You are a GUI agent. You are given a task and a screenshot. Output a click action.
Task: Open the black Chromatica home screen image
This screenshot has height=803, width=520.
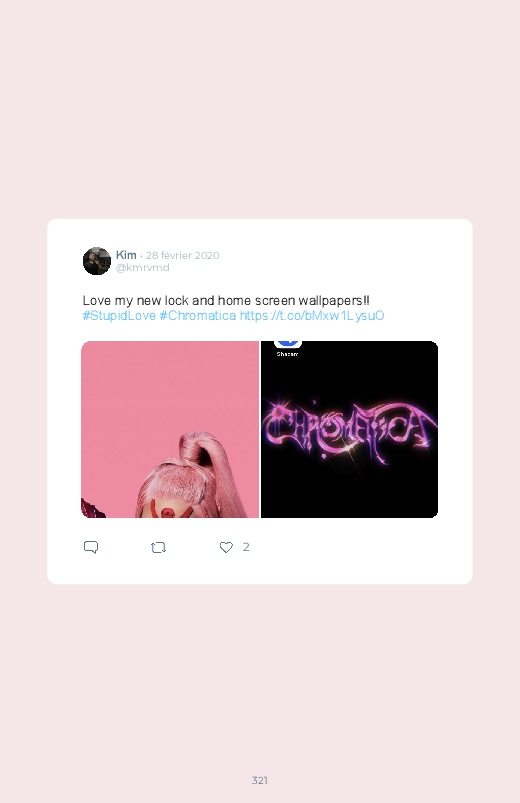(x=349, y=429)
